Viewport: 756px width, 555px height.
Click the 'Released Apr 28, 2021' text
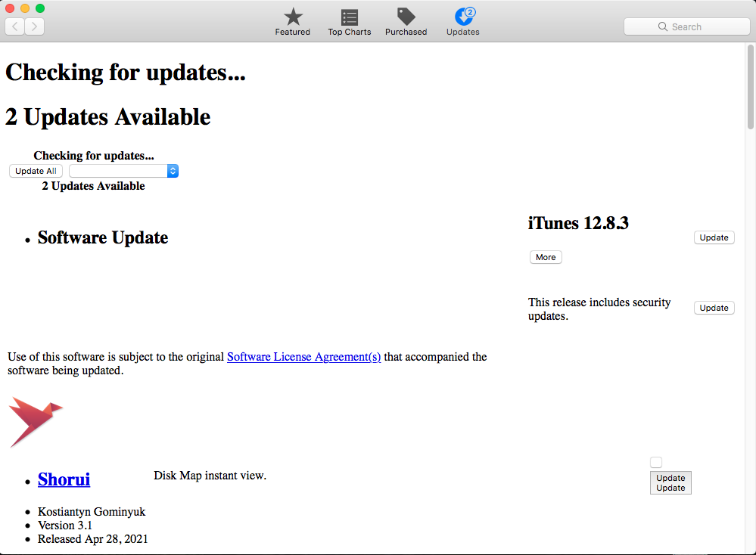click(x=93, y=538)
